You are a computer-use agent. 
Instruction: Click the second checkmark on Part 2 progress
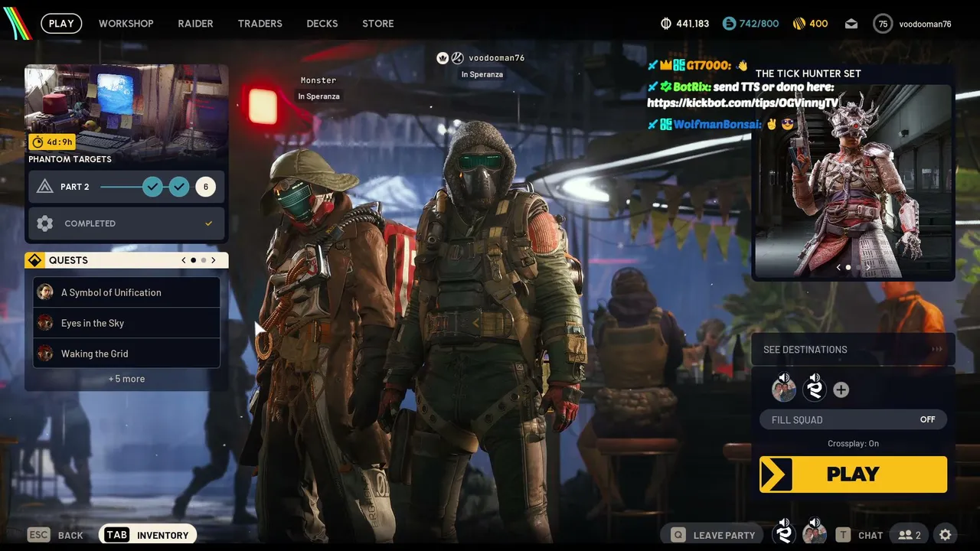(x=179, y=187)
